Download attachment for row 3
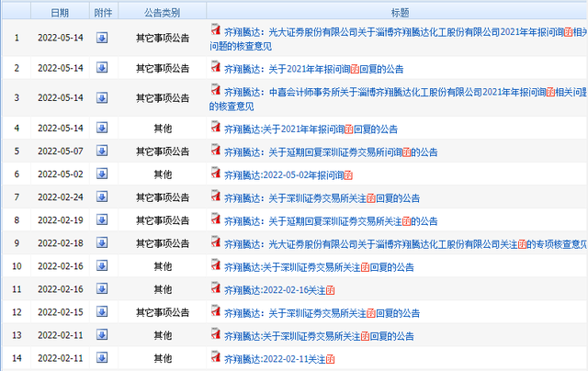Screen dimensions: 588x371 102,98
